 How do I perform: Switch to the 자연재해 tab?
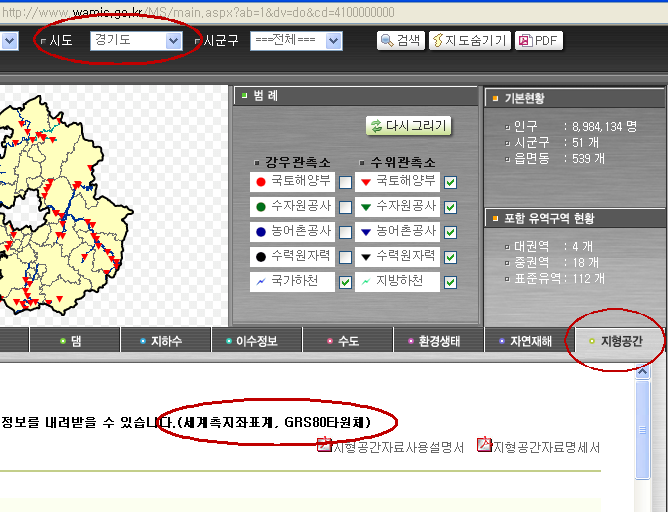tap(524, 341)
